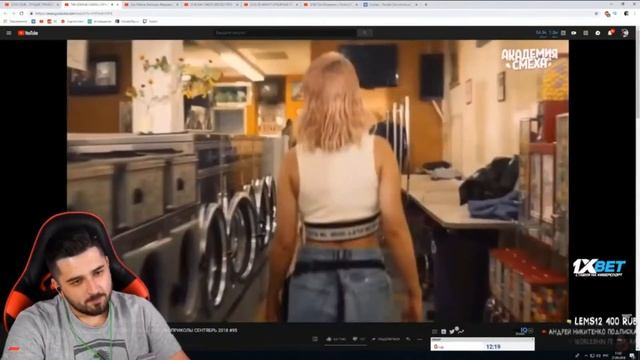
Task: Focus the YouTube search box
Action: (286, 33)
